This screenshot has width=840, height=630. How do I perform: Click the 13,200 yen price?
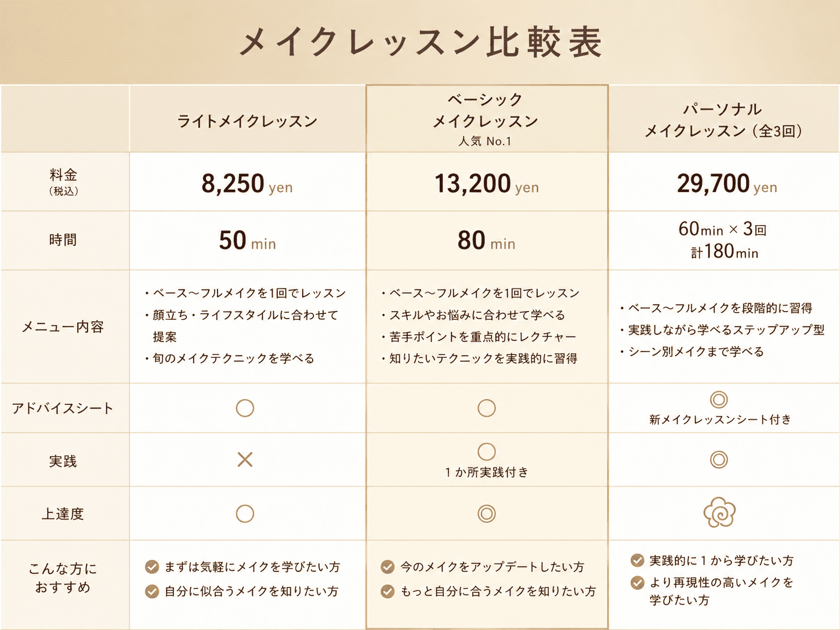(487, 184)
